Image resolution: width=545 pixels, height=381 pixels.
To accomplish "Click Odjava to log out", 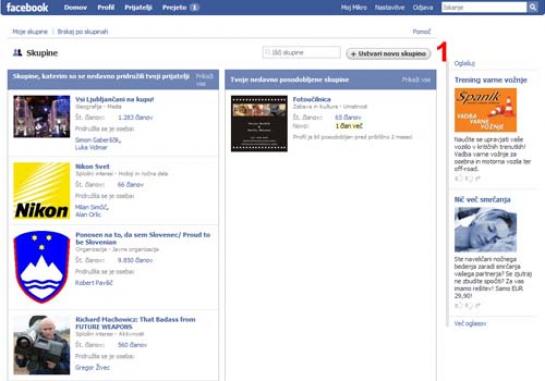I will (423, 7).
